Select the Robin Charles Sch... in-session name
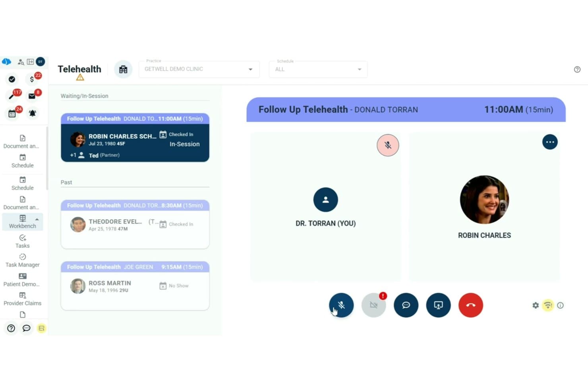588x392 pixels. pos(122,136)
